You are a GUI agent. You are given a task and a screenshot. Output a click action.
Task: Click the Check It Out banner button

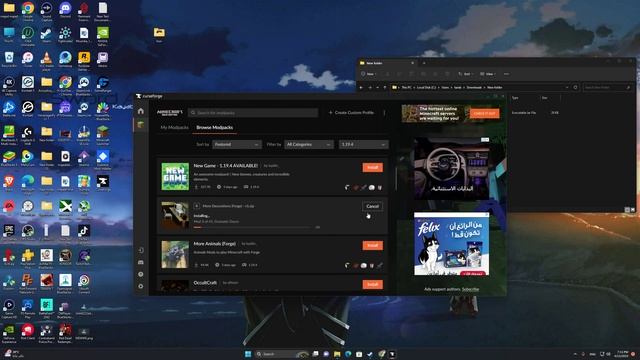pos(484,113)
